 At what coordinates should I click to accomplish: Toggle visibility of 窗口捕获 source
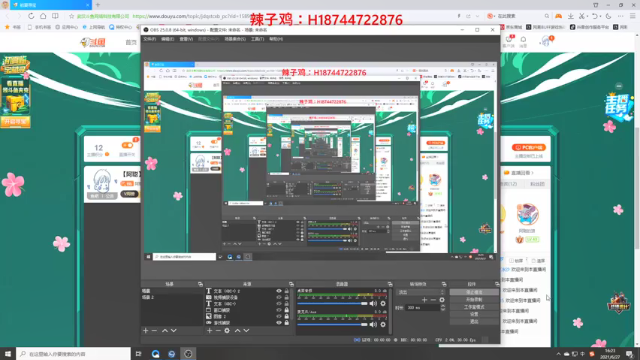click(x=279, y=310)
